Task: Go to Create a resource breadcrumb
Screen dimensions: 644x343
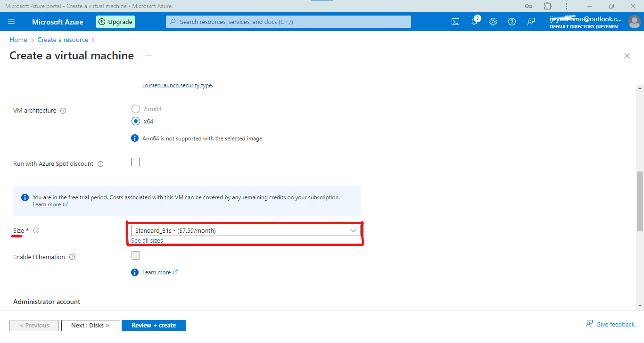Action: [63, 40]
